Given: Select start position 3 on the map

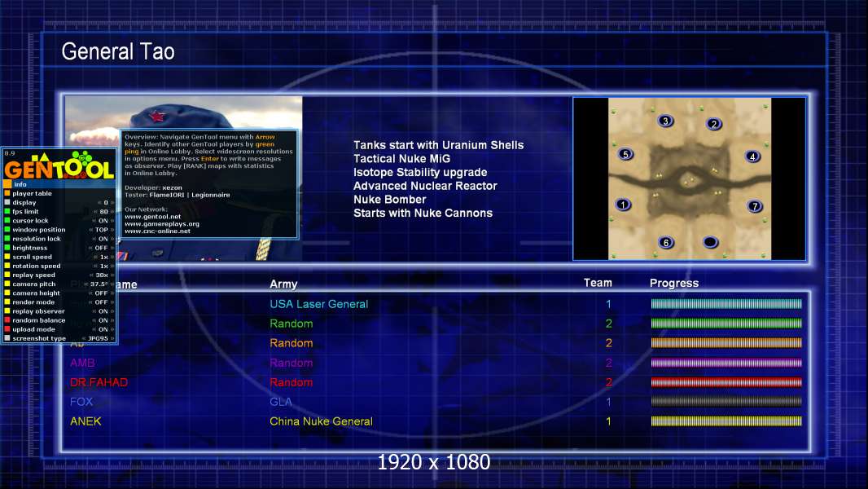Looking at the screenshot, I should point(665,121).
